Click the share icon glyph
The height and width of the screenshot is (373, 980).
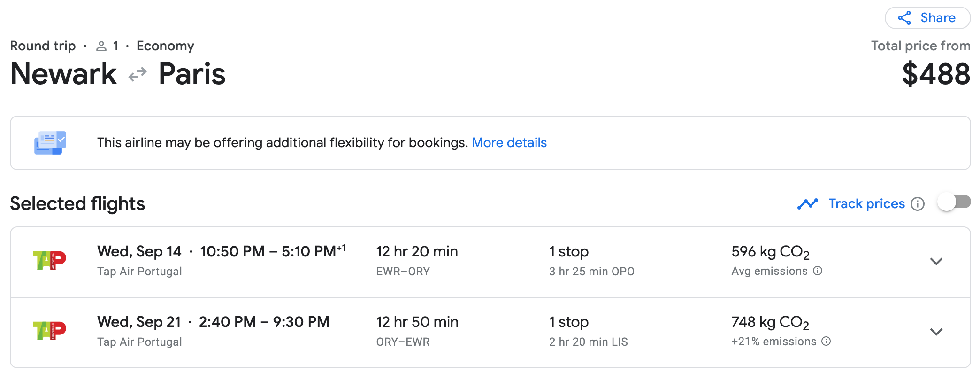click(904, 18)
